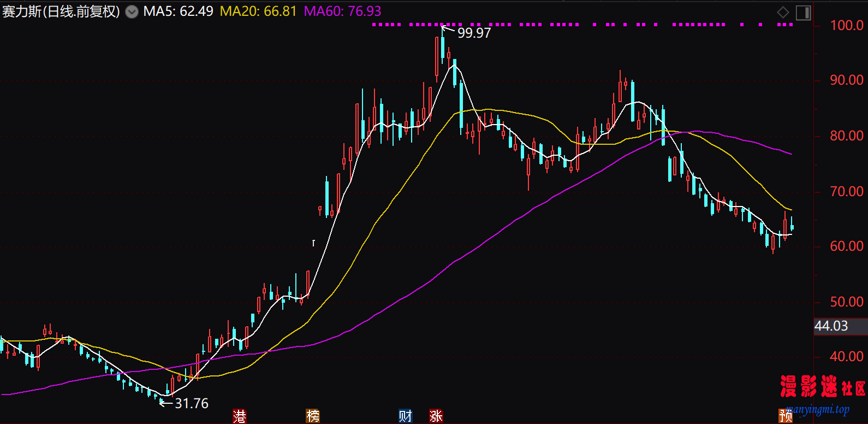Click the blue 财 earnings marker
Viewport: 868px width, 424px height.
coord(405,416)
